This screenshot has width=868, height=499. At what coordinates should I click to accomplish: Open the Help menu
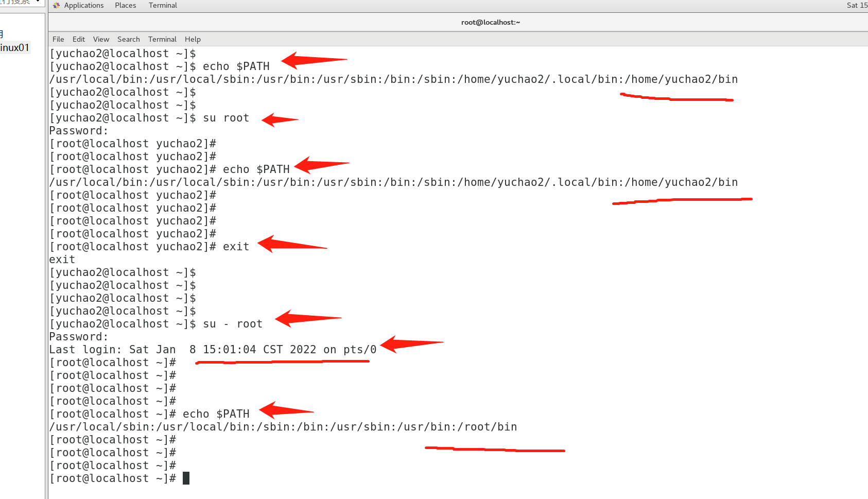(193, 39)
